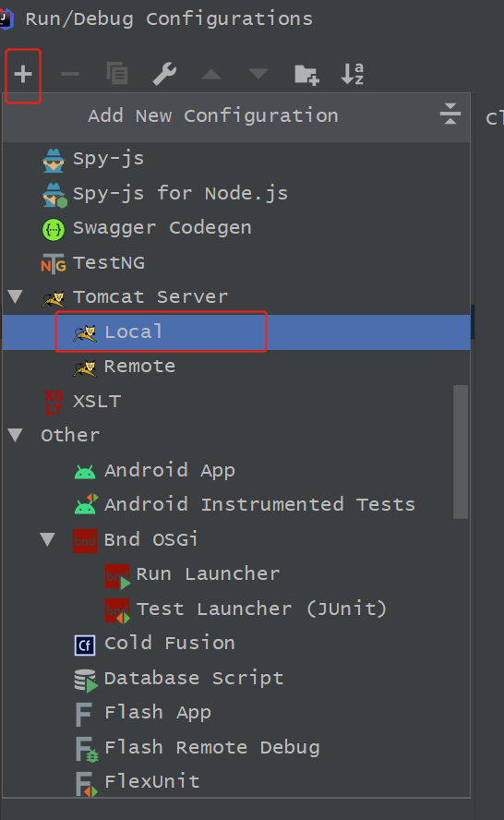Create new folder with folder-plus icon

(x=306, y=74)
